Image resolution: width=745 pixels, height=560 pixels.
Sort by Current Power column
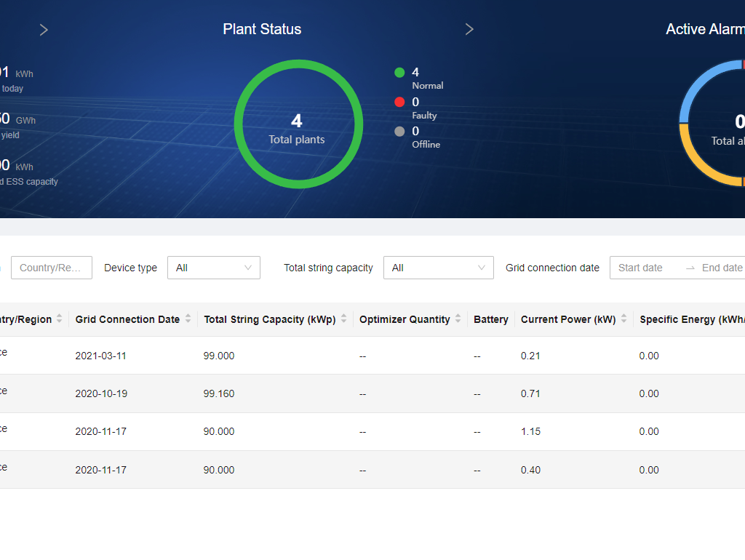point(624,319)
